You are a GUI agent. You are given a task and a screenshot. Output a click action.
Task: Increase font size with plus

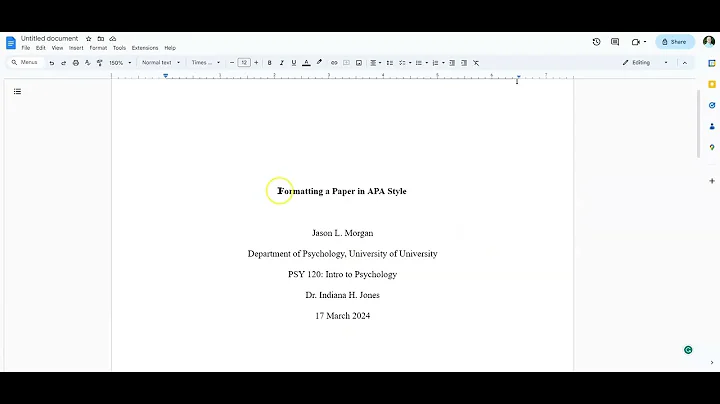[x=256, y=63]
